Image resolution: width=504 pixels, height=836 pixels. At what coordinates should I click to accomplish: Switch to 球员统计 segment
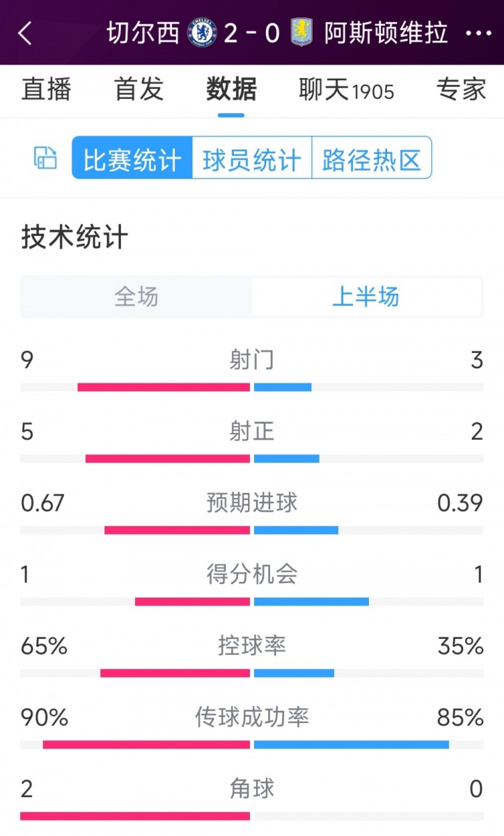tap(252, 159)
